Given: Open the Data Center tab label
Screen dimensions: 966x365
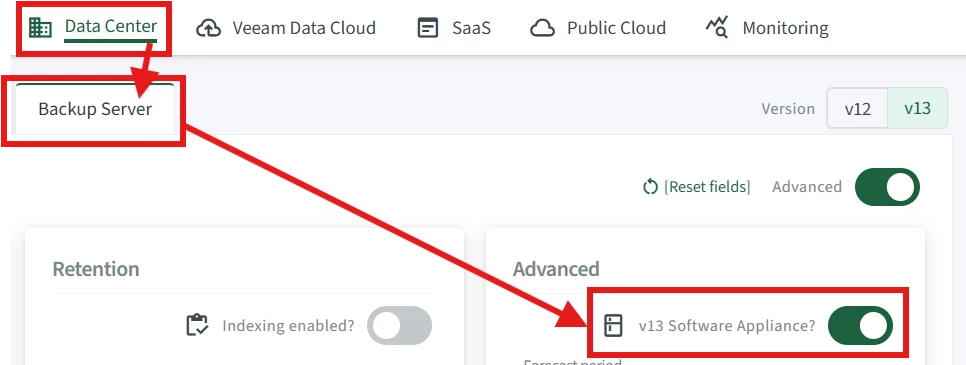Looking at the screenshot, I should point(111,27).
